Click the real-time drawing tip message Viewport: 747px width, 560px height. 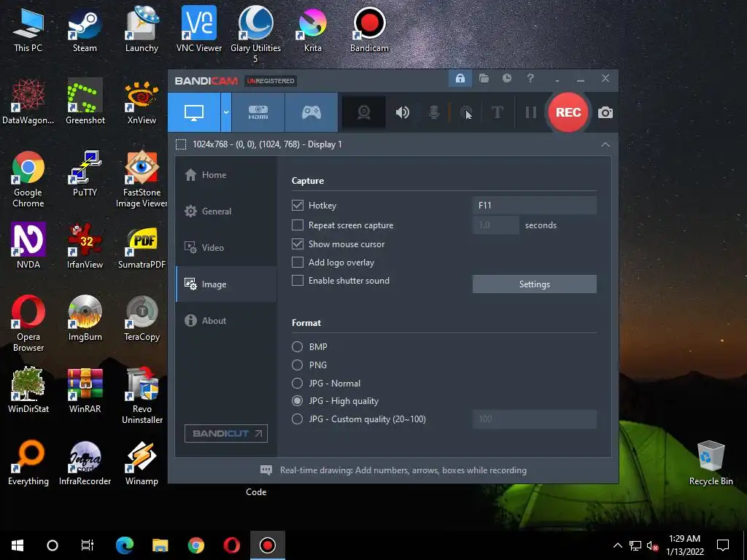click(403, 470)
